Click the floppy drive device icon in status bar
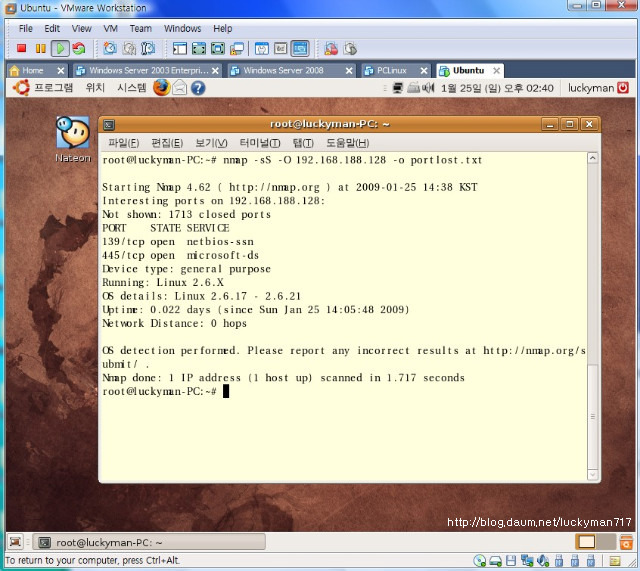Screen dimensions: 640x571 pos(511,561)
